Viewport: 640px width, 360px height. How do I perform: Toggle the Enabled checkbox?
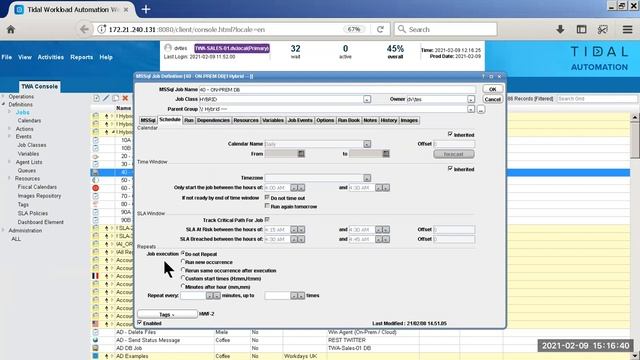(x=140, y=322)
